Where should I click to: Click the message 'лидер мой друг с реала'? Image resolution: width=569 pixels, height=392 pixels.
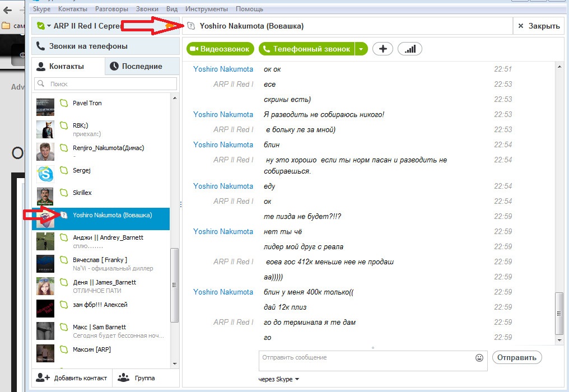click(304, 247)
